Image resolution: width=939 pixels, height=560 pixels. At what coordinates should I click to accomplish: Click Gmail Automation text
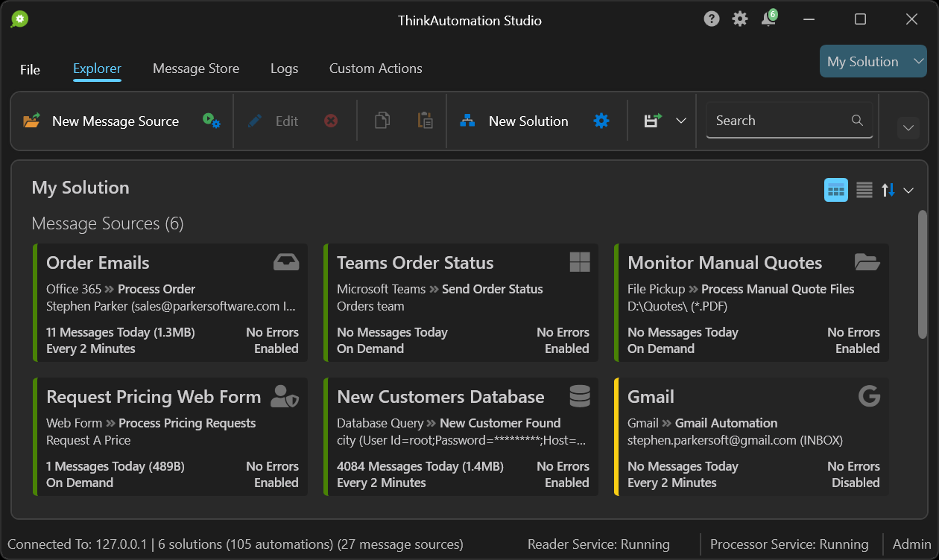(726, 423)
